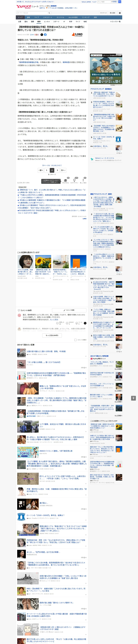Viewport: 138px width, 644px height.
Task: Dismiss the 父親の首や腹 recommended article
Action: click(x=86, y=356)
